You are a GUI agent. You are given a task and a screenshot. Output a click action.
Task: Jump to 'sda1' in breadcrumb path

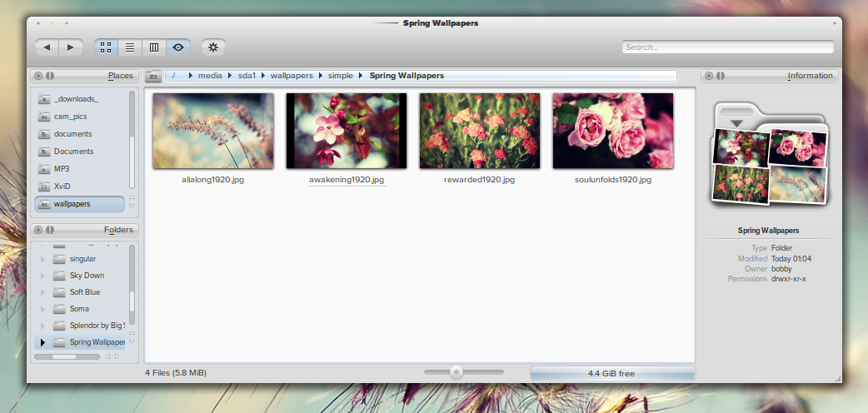[x=247, y=76]
